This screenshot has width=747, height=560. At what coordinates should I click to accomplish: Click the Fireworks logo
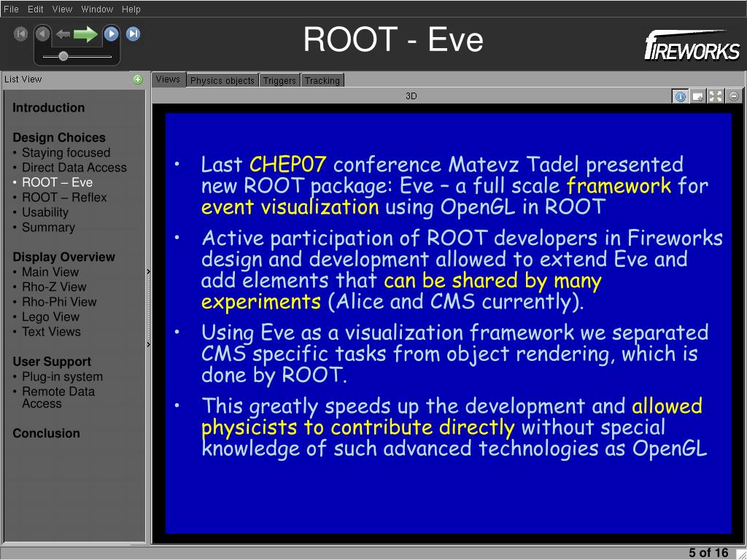point(692,45)
